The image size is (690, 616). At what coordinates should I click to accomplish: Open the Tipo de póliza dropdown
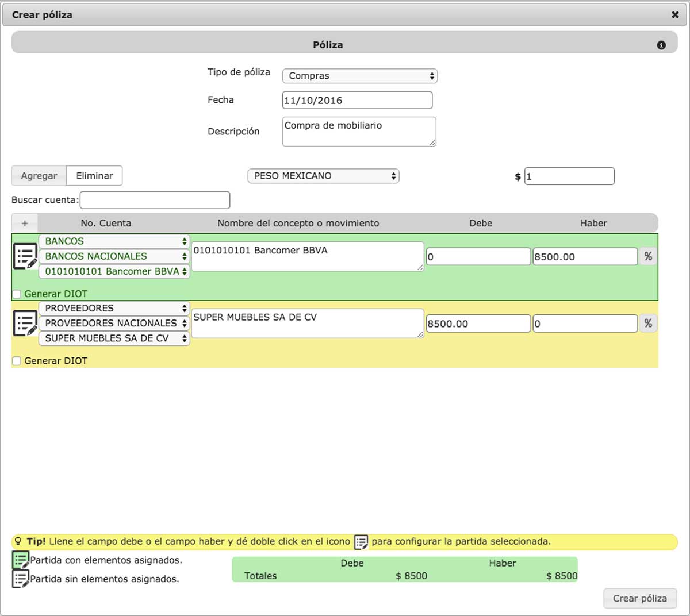359,76
